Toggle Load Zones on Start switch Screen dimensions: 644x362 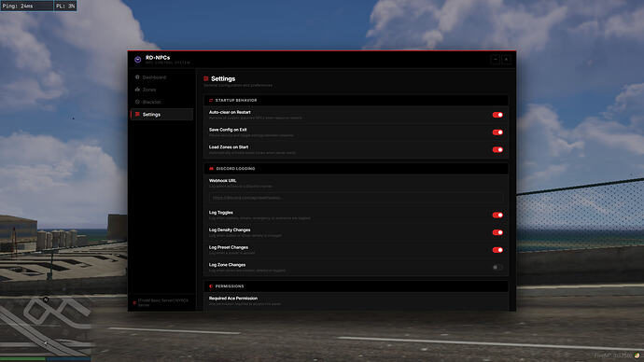497,150
